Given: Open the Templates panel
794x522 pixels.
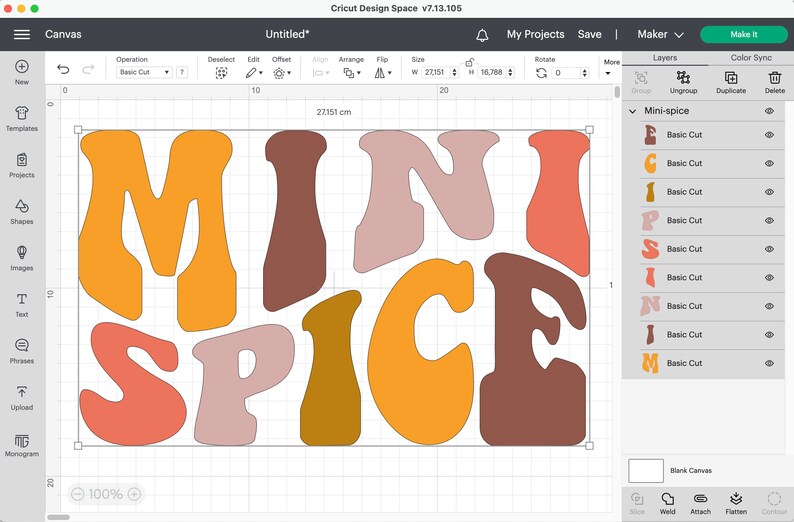Looking at the screenshot, I should [22, 118].
